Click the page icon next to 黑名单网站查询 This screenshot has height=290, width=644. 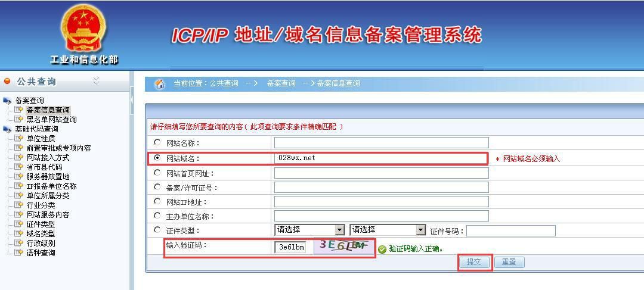(x=19, y=119)
